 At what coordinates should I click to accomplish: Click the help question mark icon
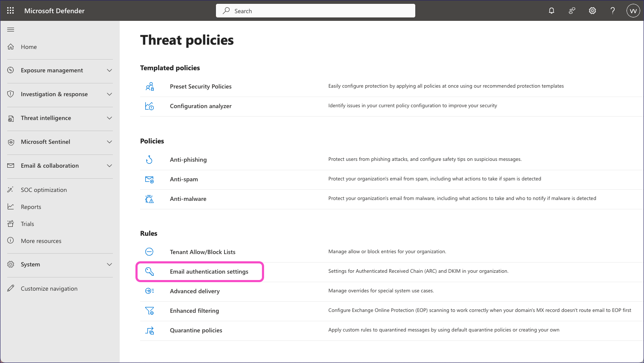tap(612, 11)
